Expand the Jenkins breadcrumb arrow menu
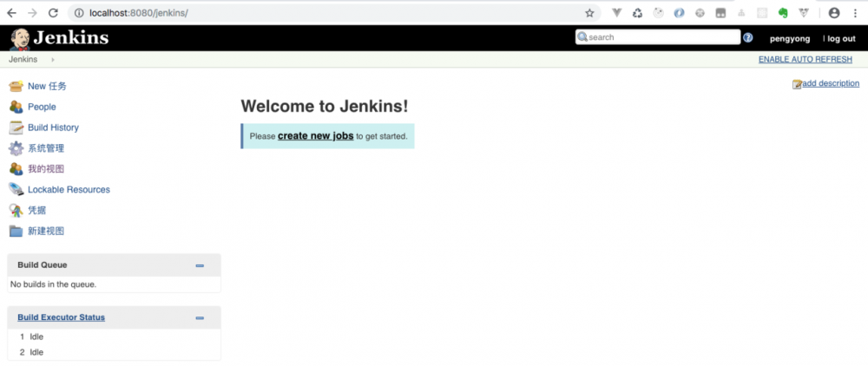 53,60
